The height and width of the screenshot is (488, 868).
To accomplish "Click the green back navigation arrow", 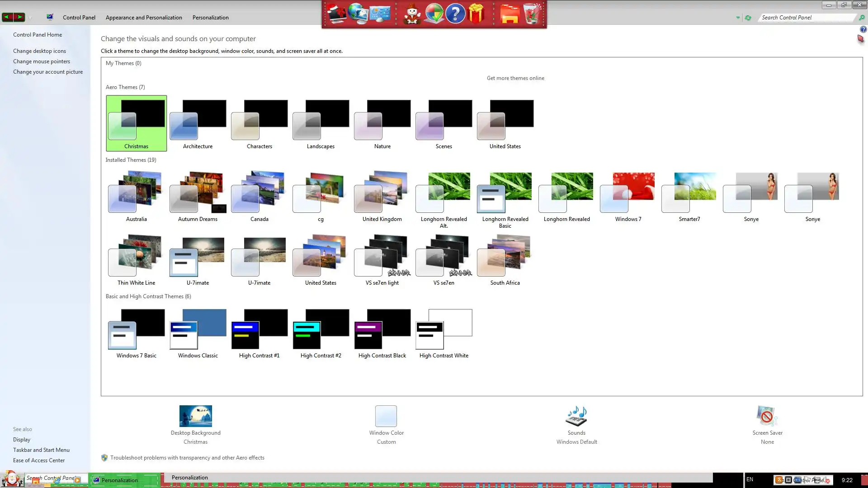I will point(7,17).
